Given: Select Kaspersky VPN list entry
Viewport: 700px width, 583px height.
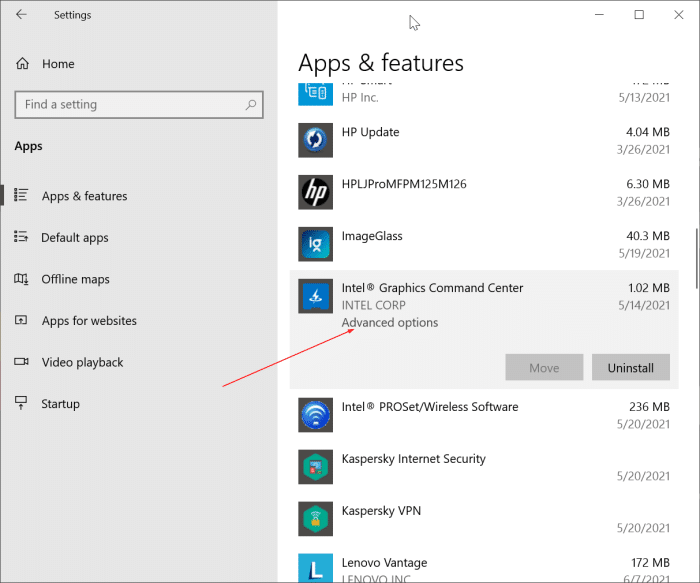Looking at the screenshot, I should (x=484, y=519).
